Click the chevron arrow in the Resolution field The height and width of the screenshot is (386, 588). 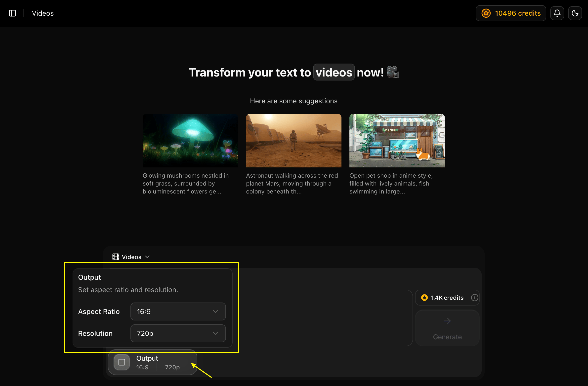click(215, 333)
